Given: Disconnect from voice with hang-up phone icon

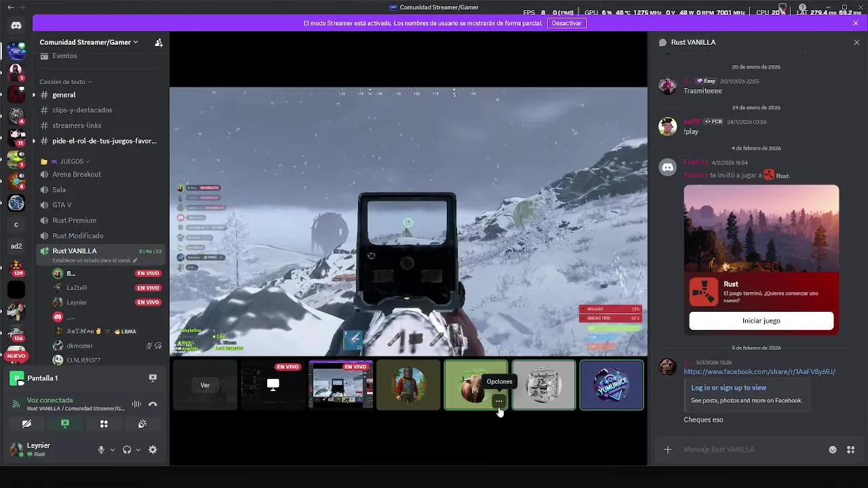Looking at the screenshot, I should click(x=153, y=404).
